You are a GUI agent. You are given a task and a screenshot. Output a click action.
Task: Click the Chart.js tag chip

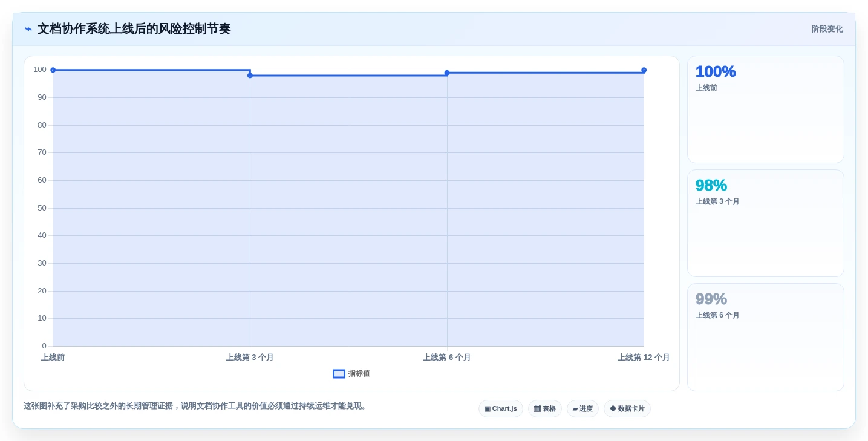[x=501, y=409]
